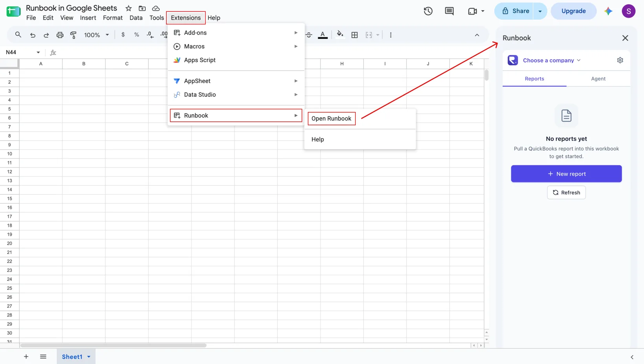Click the borders grid icon
Viewport: 644px width, 364px height.
[x=355, y=35]
